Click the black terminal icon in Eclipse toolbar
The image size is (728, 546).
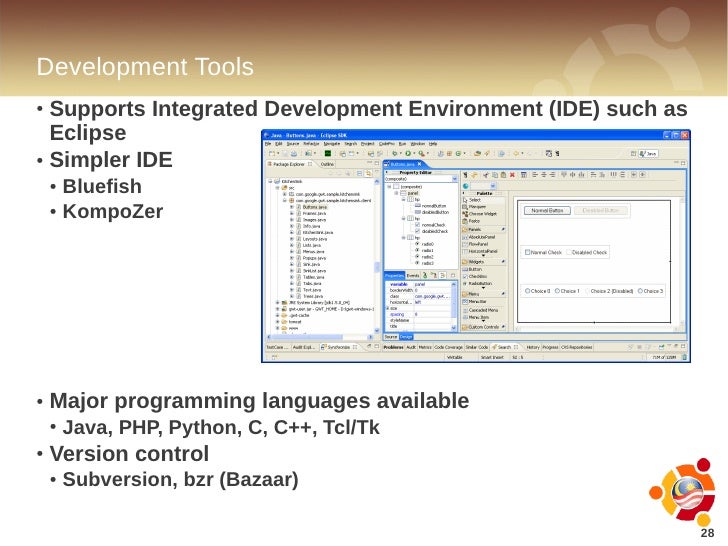(x=328, y=154)
